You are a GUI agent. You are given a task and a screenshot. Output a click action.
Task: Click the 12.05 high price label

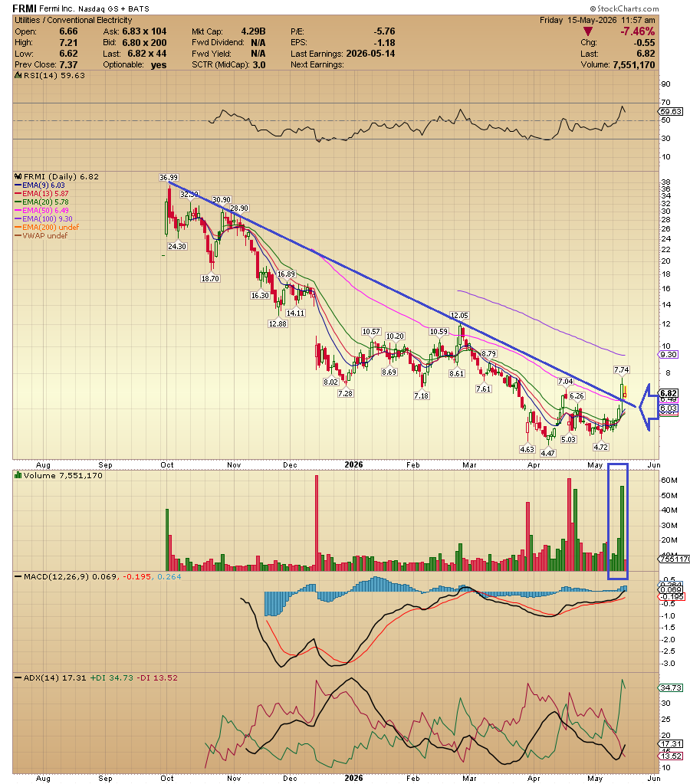(459, 316)
